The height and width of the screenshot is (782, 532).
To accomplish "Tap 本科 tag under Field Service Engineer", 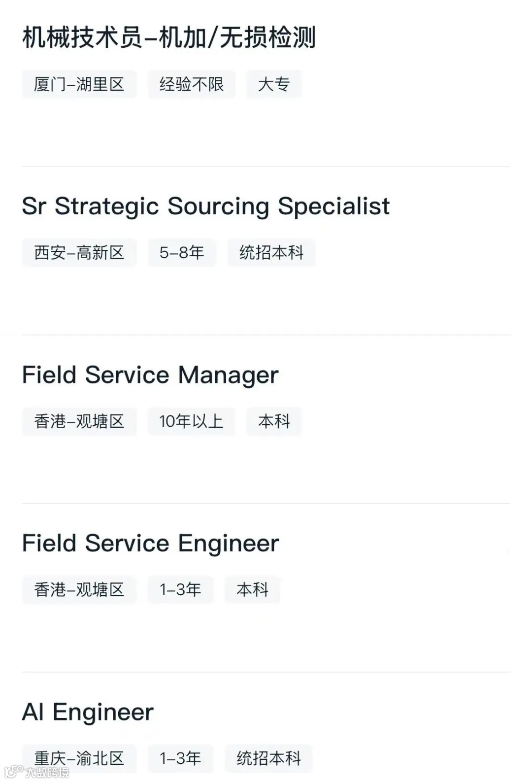I will point(252,590).
